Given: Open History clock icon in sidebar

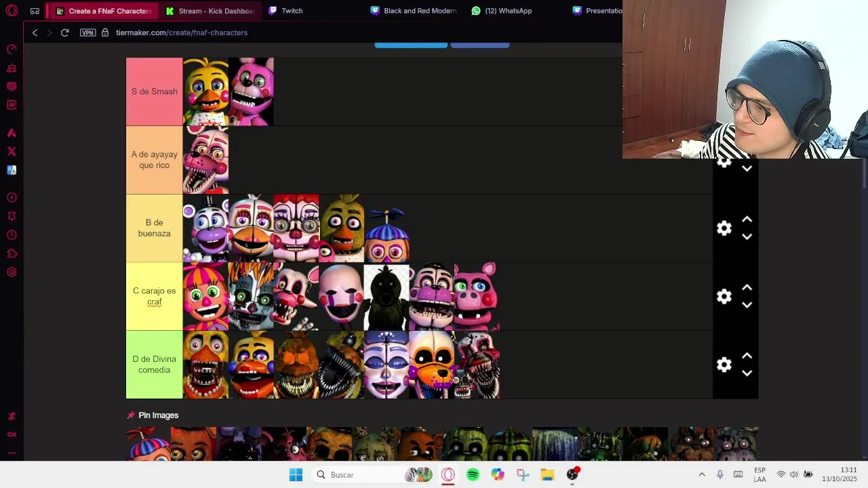Looking at the screenshot, I should pyautogui.click(x=12, y=235).
